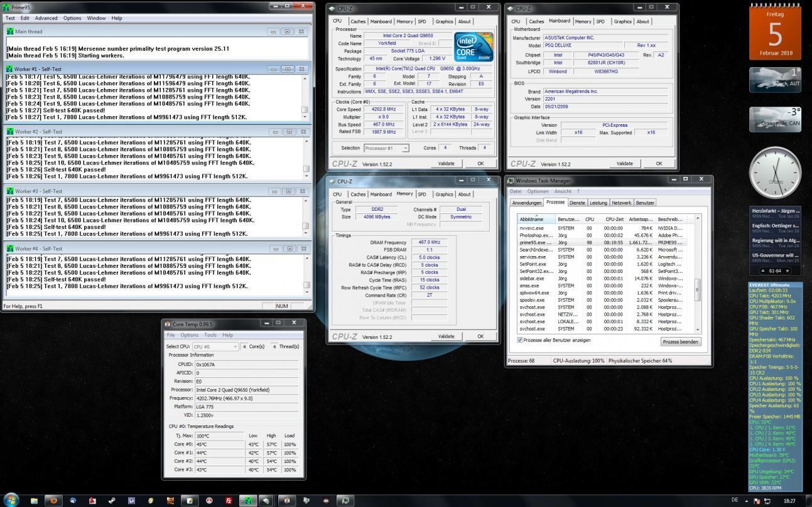Open FileZilla from the taskbar
812x507 pixels.
tap(229, 501)
